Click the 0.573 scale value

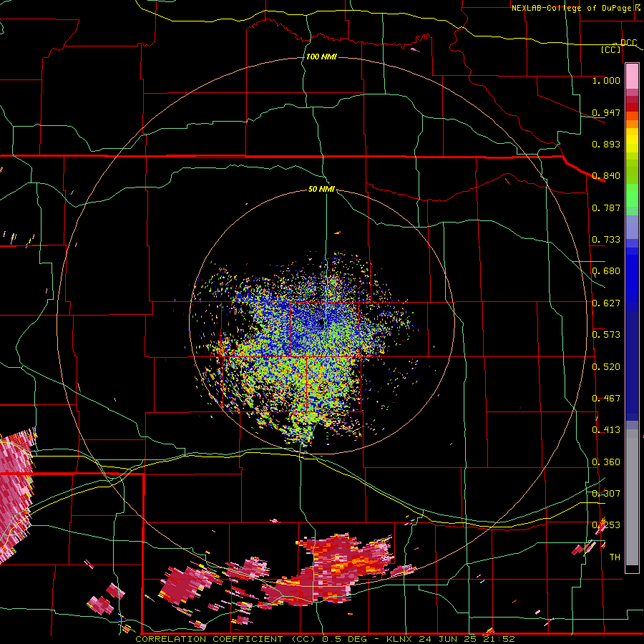tap(606, 335)
